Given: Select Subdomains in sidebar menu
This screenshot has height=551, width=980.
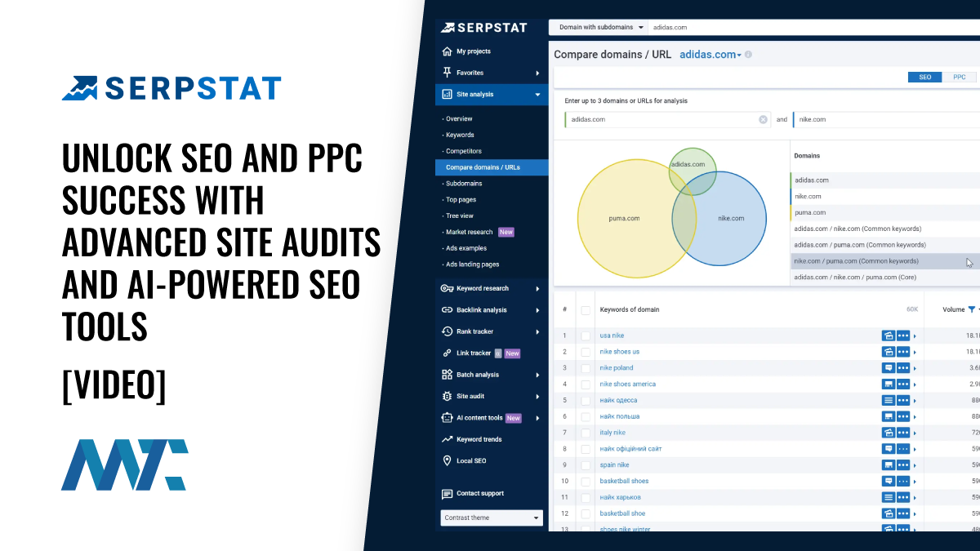Looking at the screenshot, I should tap(464, 184).
